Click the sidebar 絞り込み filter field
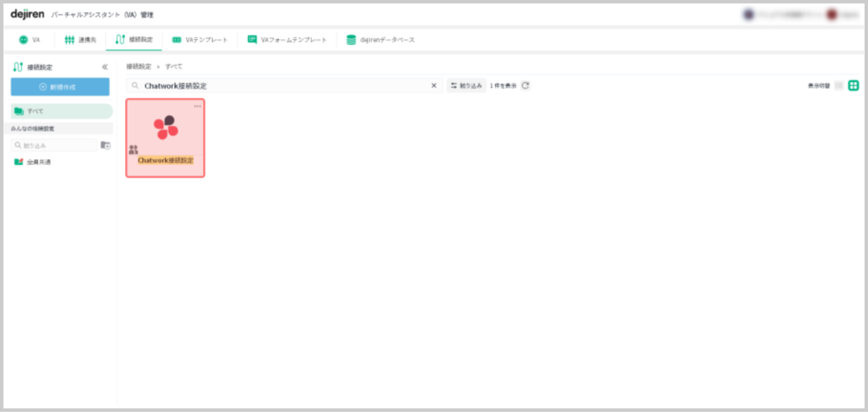The image size is (868, 412). tap(55, 145)
